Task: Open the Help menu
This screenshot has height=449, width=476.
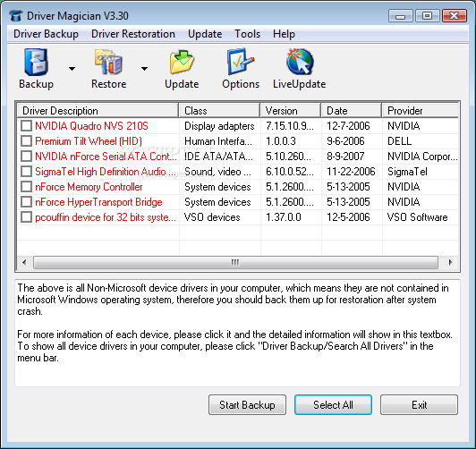Action: 284,34
